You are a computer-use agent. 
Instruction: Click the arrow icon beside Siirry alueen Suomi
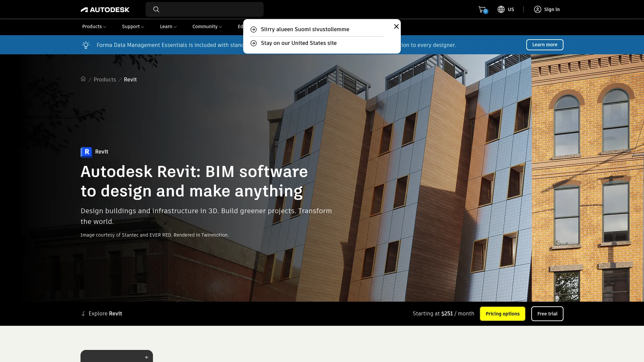(x=254, y=29)
